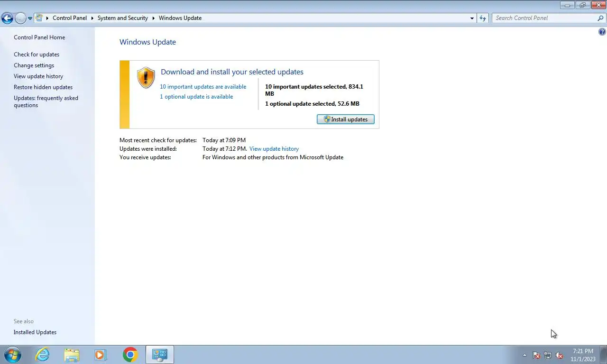
Task: Open Updates: frequently asked questions
Action: tap(46, 101)
